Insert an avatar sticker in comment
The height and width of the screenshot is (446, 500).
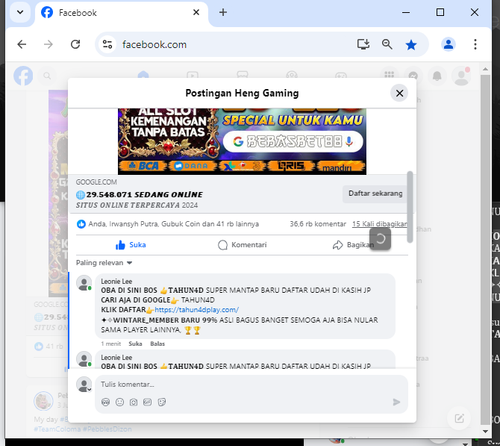pyautogui.click(x=106, y=402)
